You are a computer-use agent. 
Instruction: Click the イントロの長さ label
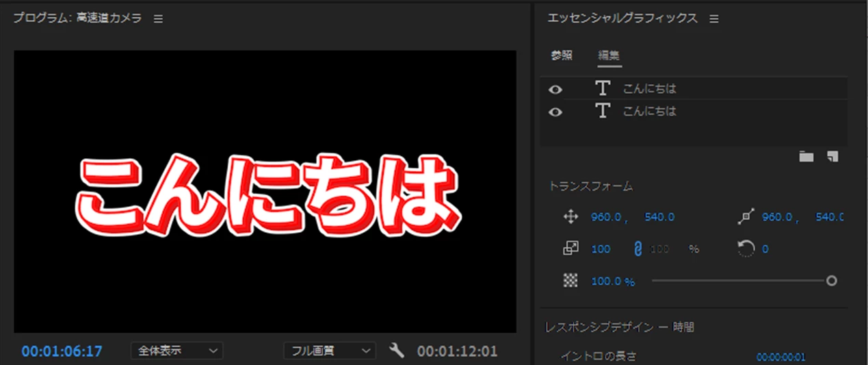599,356
